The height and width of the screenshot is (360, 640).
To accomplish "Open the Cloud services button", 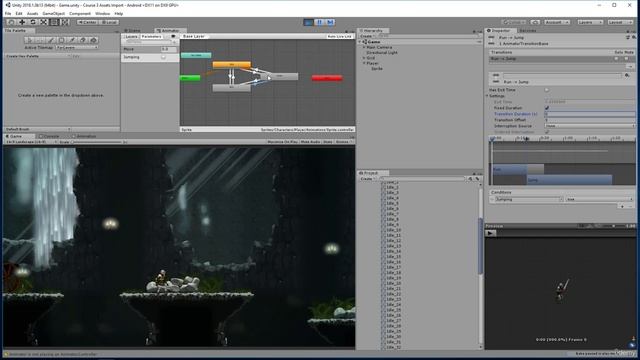I will tap(535, 22).
